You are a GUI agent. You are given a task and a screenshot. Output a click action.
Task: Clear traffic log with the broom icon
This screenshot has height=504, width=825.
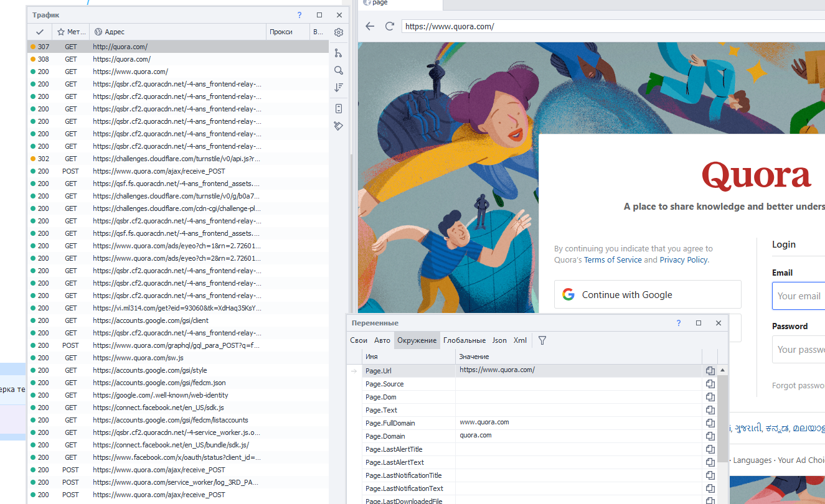[339, 126]
